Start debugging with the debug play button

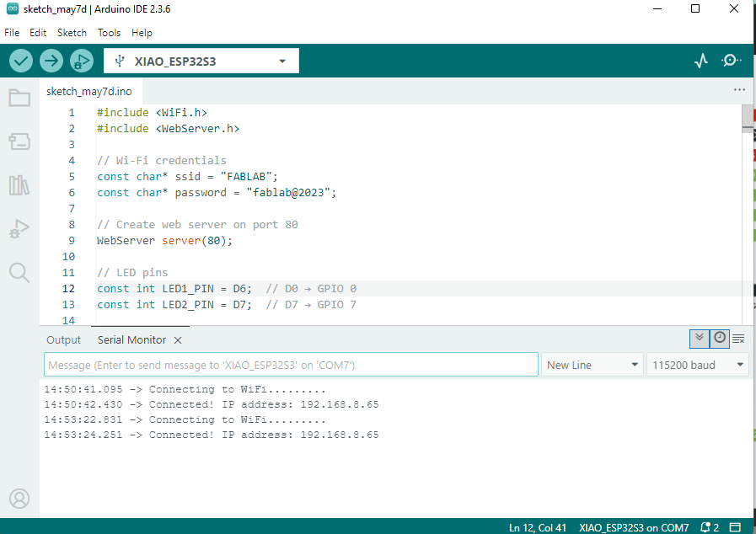pyautogui.click(x=82, y=61)
